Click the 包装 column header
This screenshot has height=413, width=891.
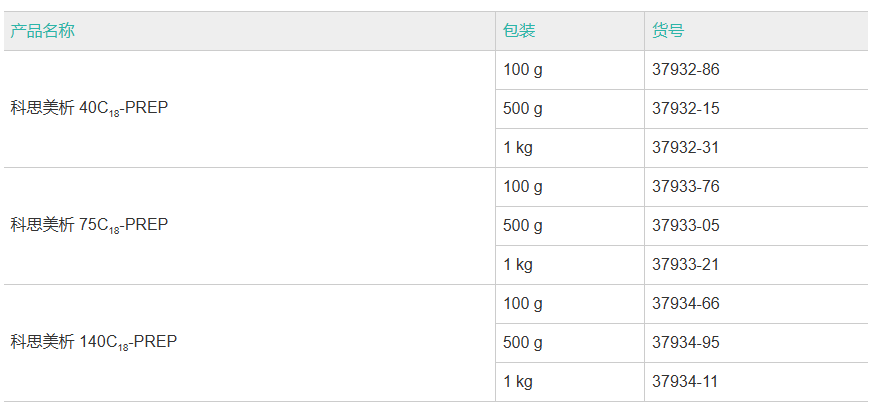coord(519,31)
